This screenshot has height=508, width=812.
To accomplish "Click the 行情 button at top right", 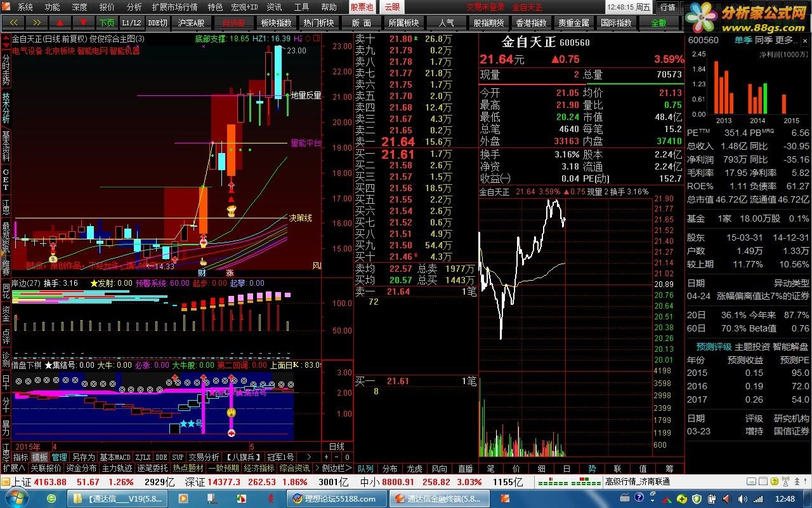I will 667,7.
